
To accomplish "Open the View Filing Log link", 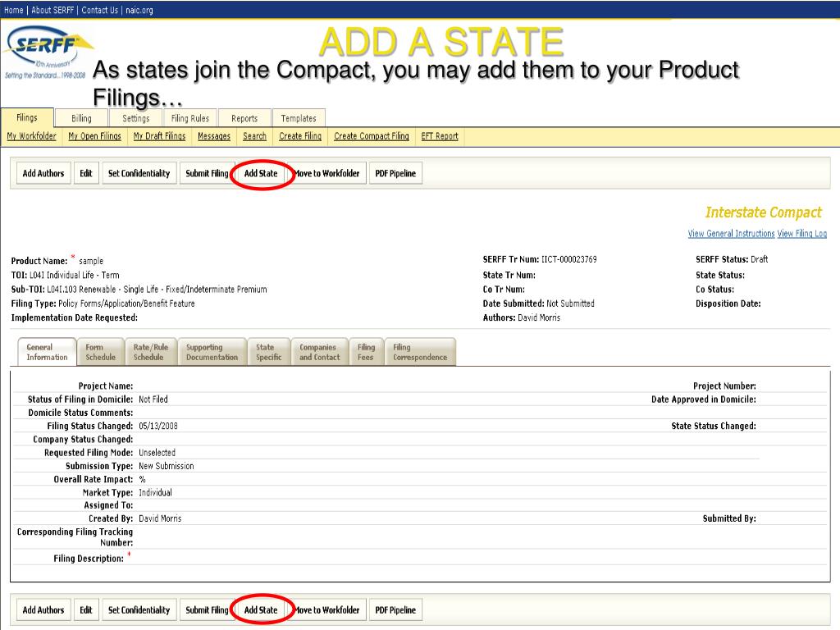I will [x=802, y=234].
